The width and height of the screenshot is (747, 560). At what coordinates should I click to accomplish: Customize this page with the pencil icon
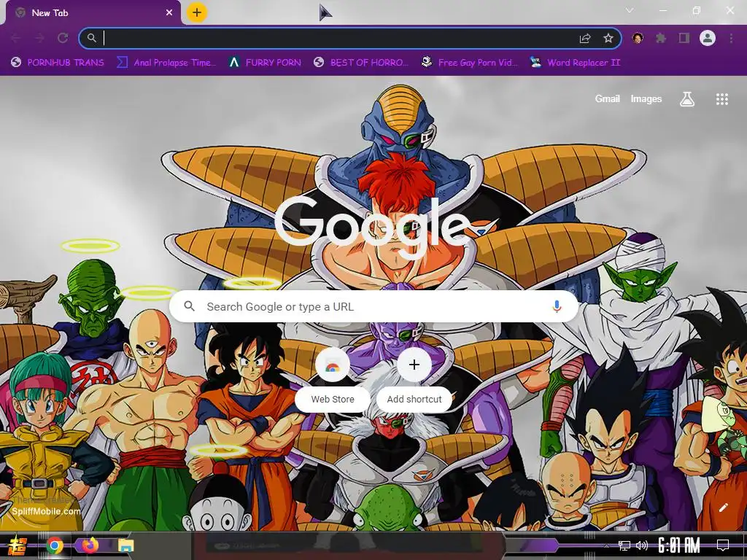tap(723, 507)
